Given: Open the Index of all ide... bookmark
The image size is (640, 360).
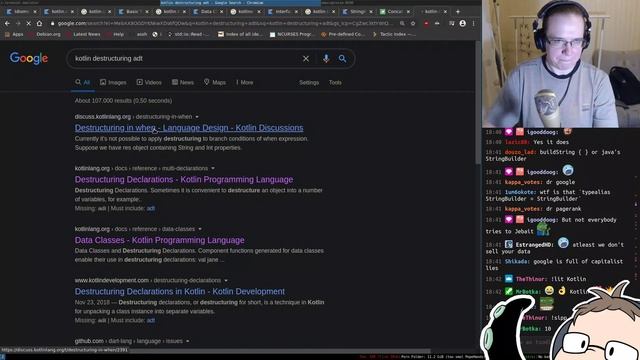Looking at the screenshot, I should click(x=241, y=34).
